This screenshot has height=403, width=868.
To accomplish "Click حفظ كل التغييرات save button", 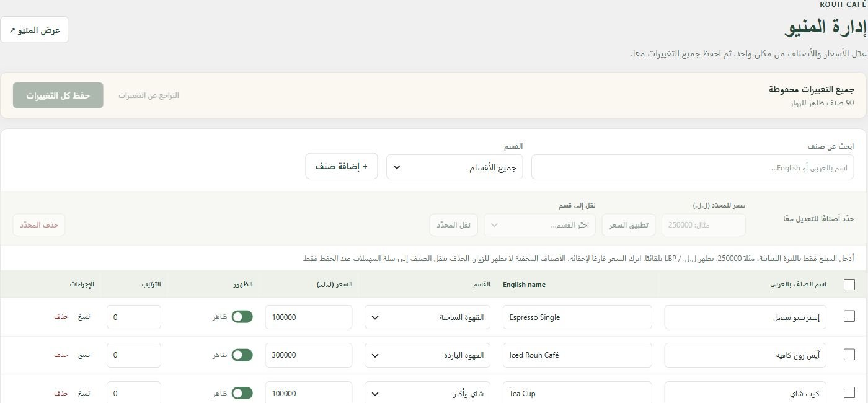I will (x=58, y=95).
